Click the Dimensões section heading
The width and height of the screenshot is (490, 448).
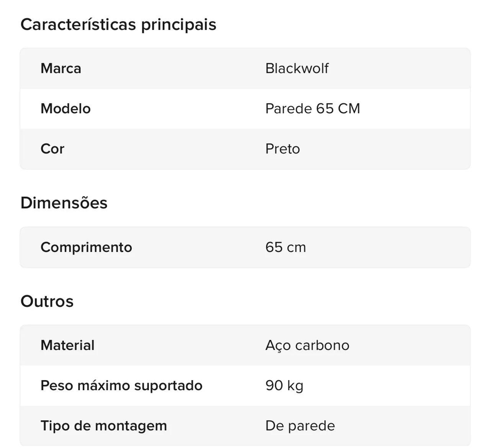(x=64, y=203)
